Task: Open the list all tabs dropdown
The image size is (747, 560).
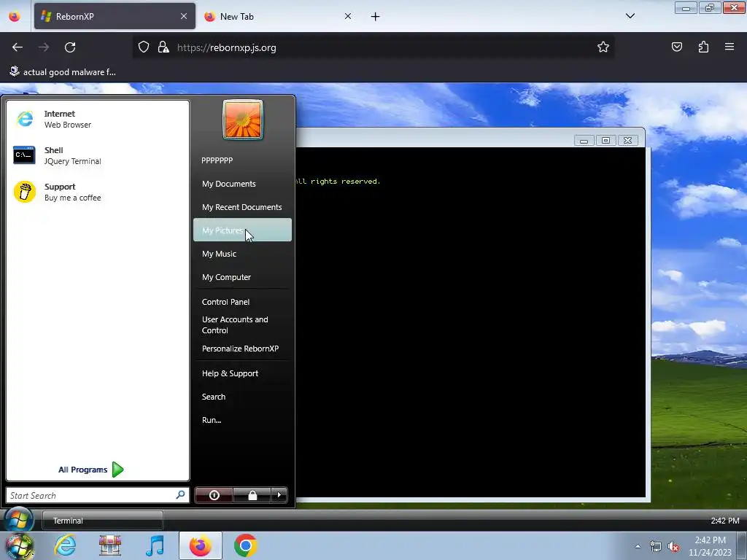Action: click(x=630, y=16)
